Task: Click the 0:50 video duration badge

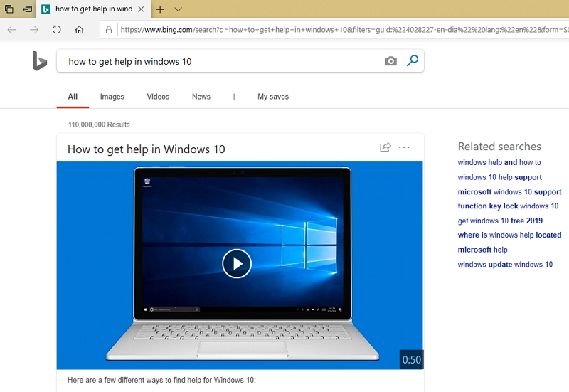Action: [x=412, y=360]
